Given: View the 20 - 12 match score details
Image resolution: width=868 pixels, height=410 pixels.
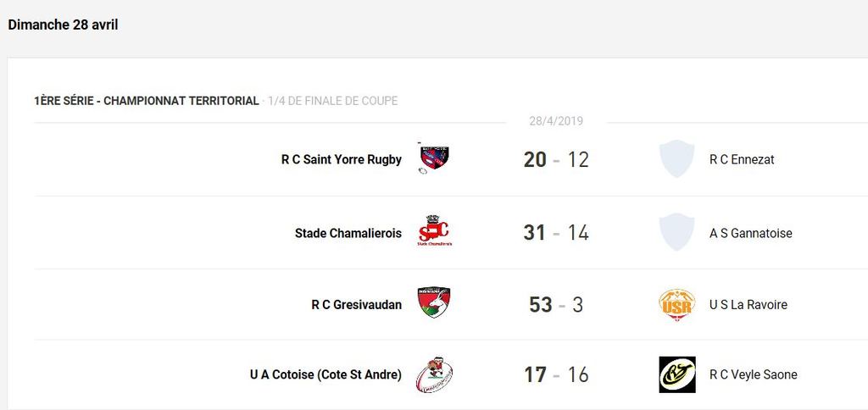Looking at the screenshot, I should (556, 159).
